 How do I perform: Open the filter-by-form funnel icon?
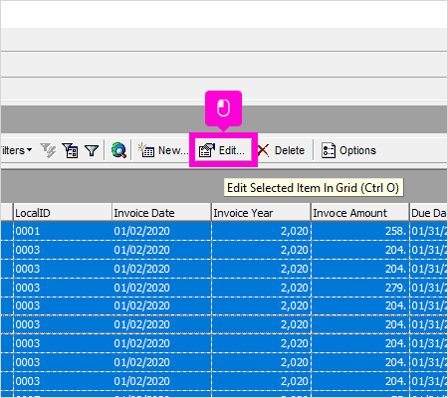70,150
